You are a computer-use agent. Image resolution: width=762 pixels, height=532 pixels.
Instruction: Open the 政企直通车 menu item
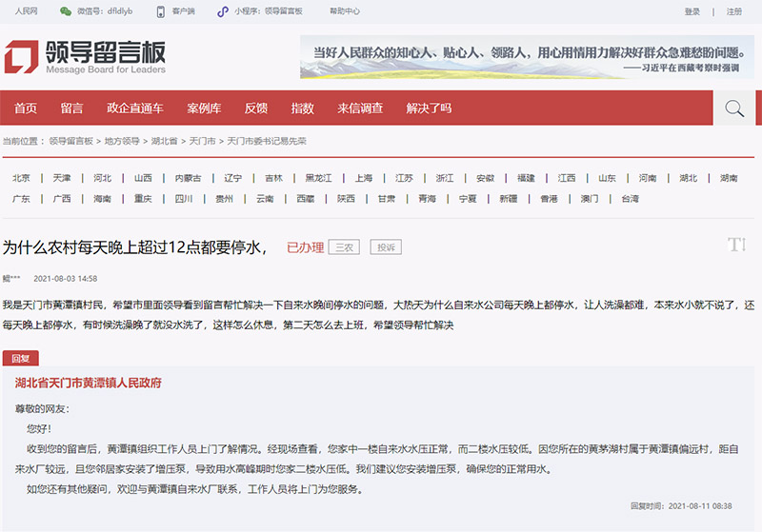point(134,108)
